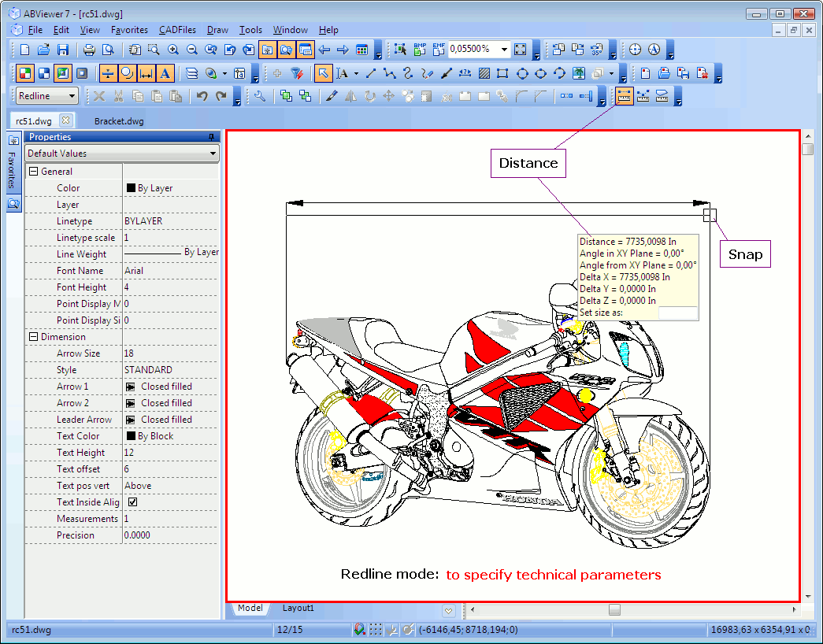This screenshot has width=823, height=644.
Task: Click the next file forward arrow
Action: 343,50
